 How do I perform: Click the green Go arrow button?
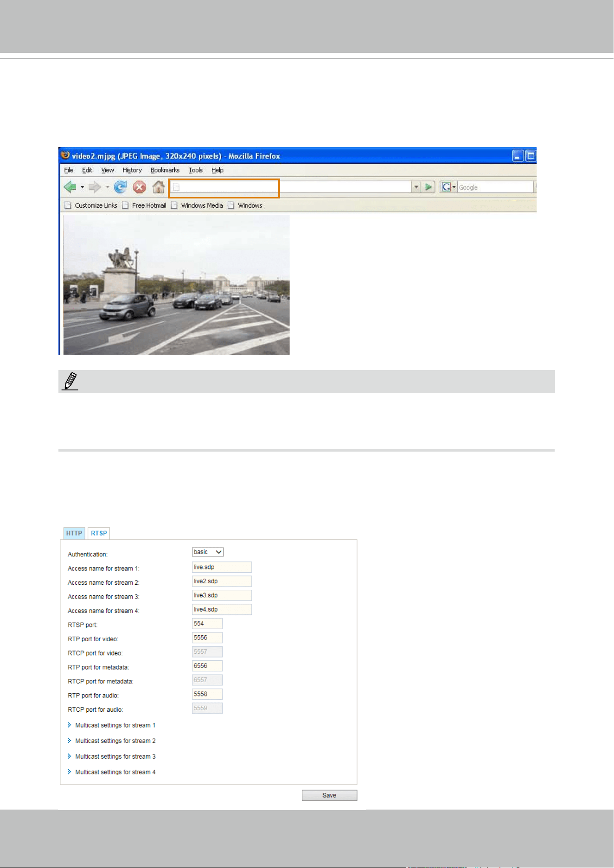click(x=429, y=187)
